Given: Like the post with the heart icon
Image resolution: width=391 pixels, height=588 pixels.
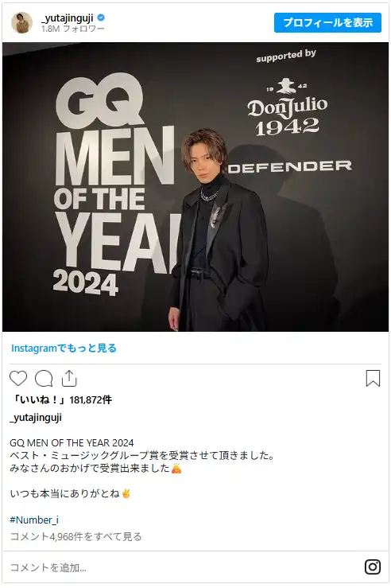Looking at the screenshot, I should click(18, 379).
